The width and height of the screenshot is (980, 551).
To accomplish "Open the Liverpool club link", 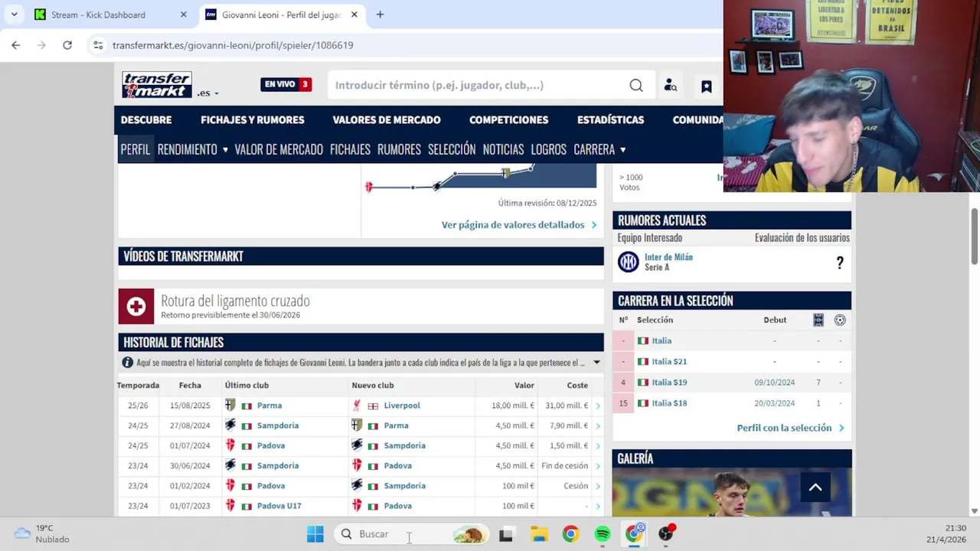I will pos(402,406).
